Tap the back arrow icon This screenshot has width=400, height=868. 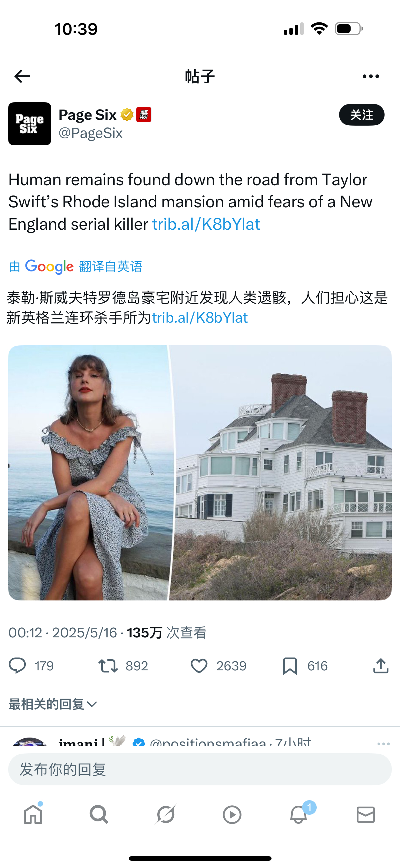tap(22, 77)
